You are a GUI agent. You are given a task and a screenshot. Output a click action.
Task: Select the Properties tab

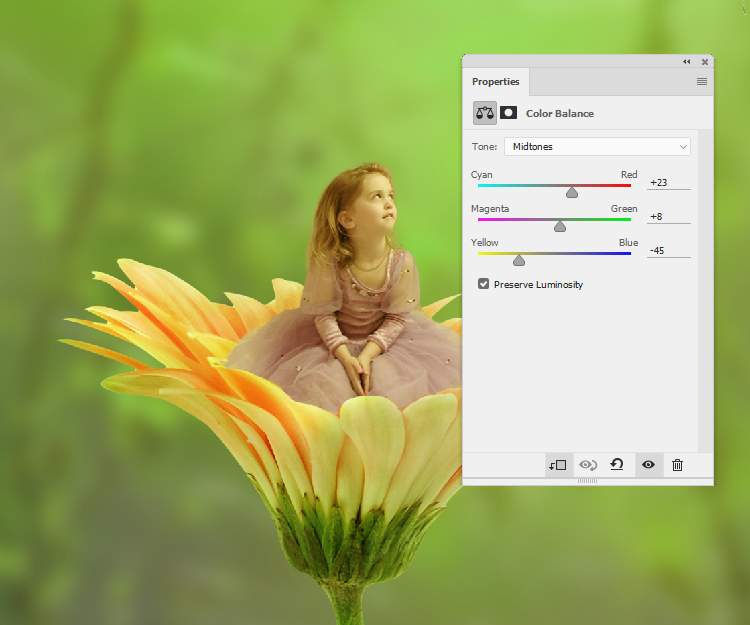pyautogui.click(x=496, y=82)
